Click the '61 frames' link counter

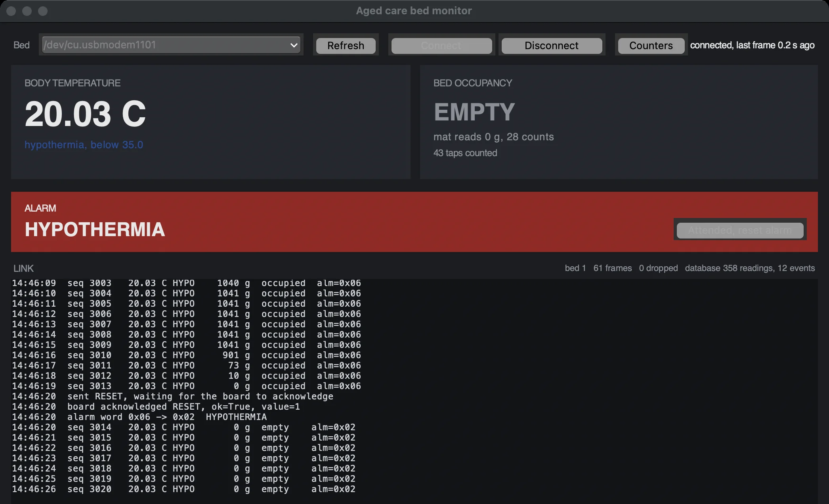(612, 268)
